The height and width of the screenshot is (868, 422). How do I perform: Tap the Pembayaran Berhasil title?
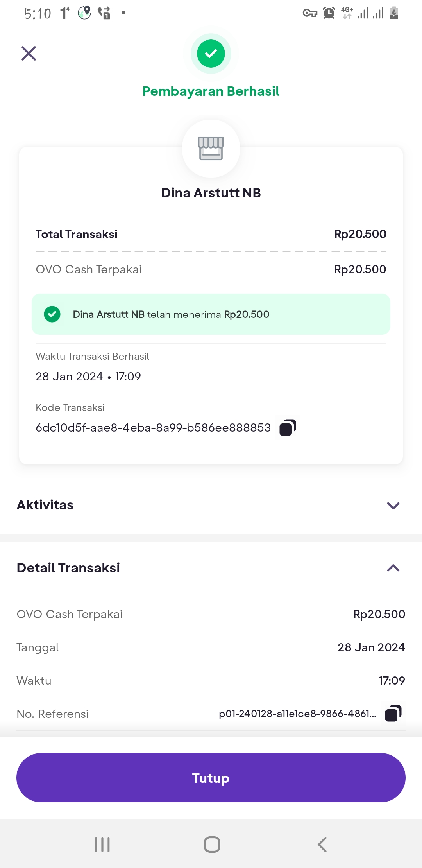(211, 91)
